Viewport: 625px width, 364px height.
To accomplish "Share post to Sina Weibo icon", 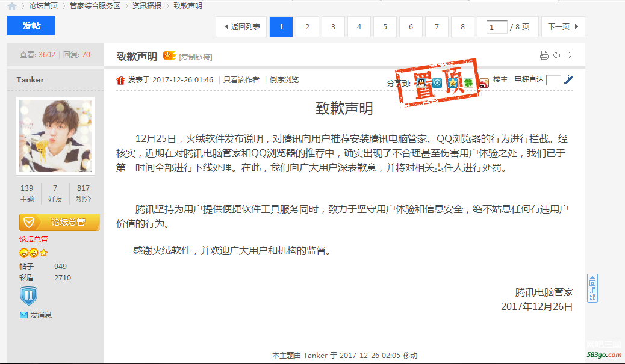I will (484, 83).
